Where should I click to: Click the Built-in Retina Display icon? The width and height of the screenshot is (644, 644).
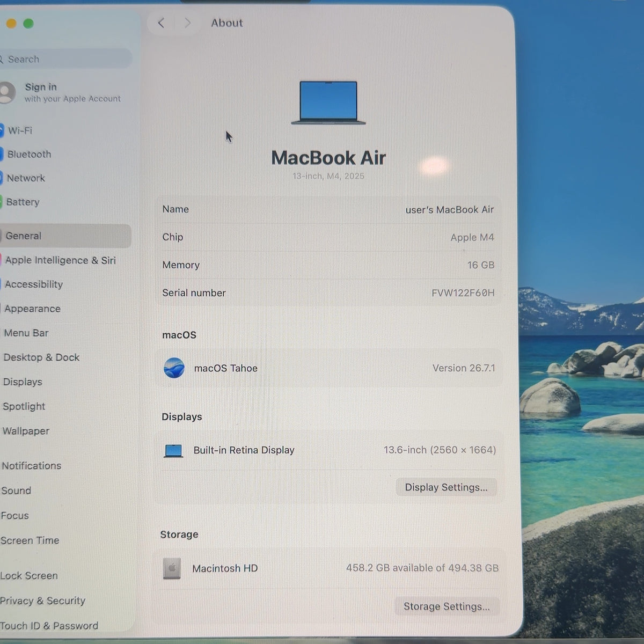tap(173, 451)
